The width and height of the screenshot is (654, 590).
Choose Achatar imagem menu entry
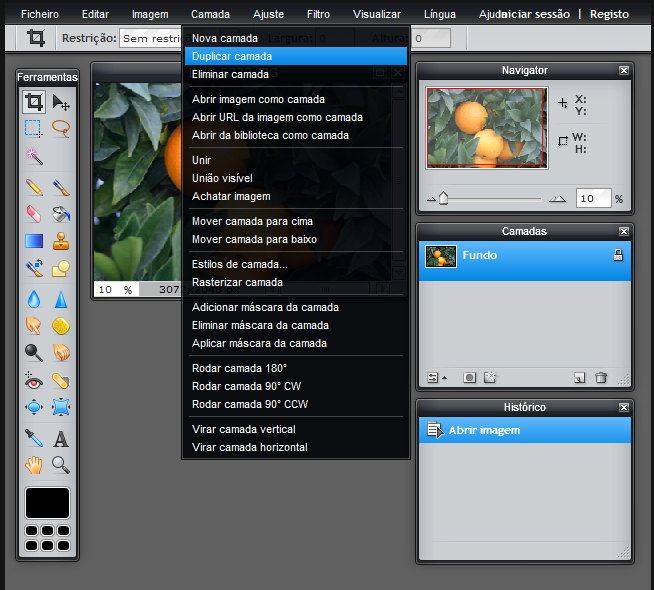(x=296, y=196)
